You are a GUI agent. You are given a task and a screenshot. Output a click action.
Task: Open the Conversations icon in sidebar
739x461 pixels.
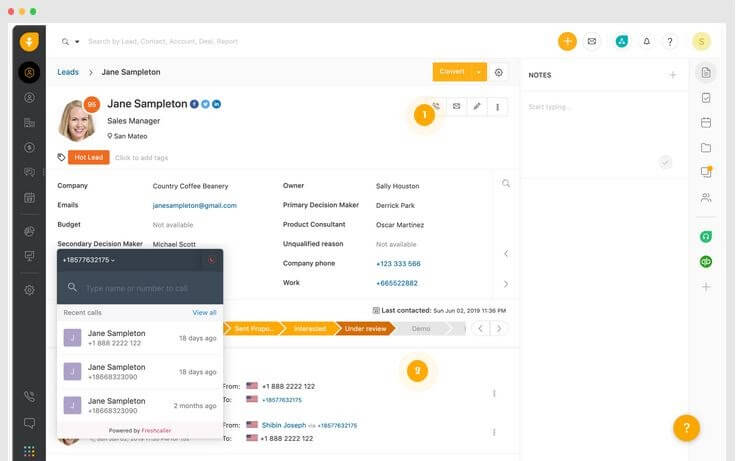(x=29, y=172)
